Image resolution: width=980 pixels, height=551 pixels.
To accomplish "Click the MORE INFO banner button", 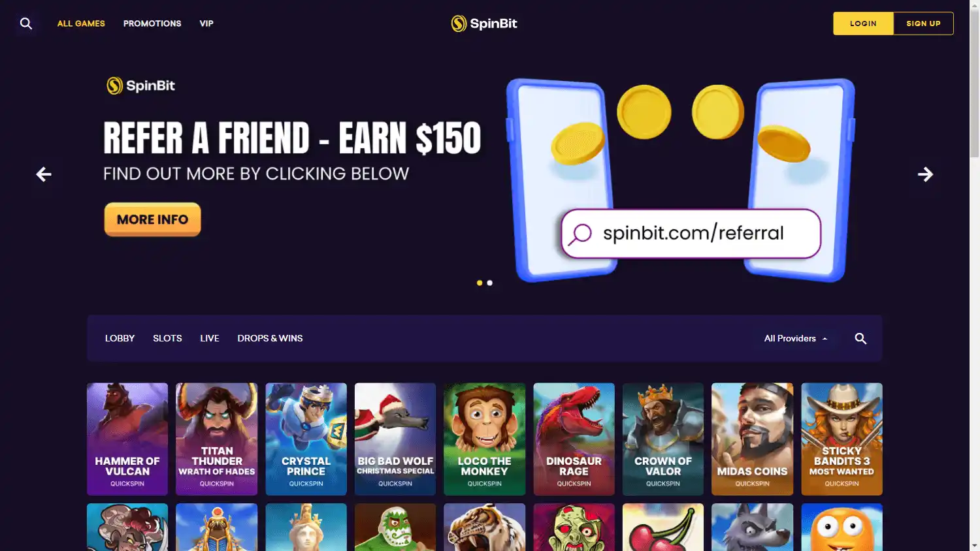I will [x=152, y=219].
